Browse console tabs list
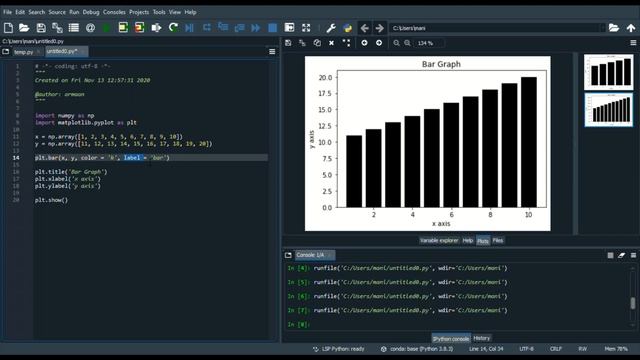 [x=288, y=255]
